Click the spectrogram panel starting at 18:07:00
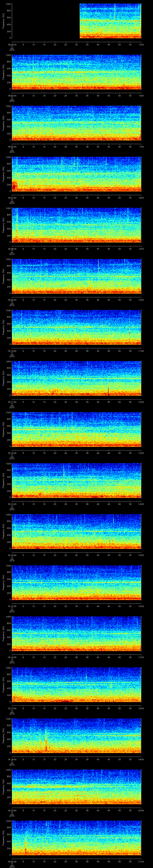The width and height of the screenshot is (153, 868). [x=77, y=174]
